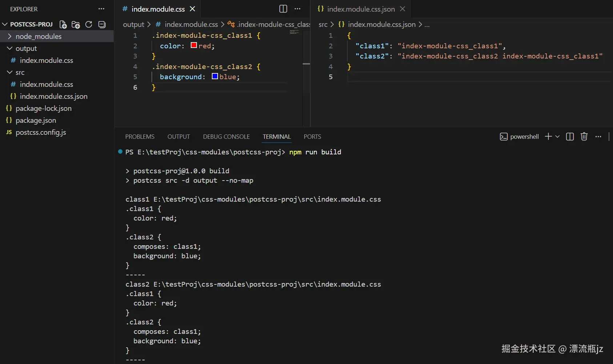Create a new terminal with the plus icon
Viewport: 613px width, 364px height.
click(x=548, y=137)
